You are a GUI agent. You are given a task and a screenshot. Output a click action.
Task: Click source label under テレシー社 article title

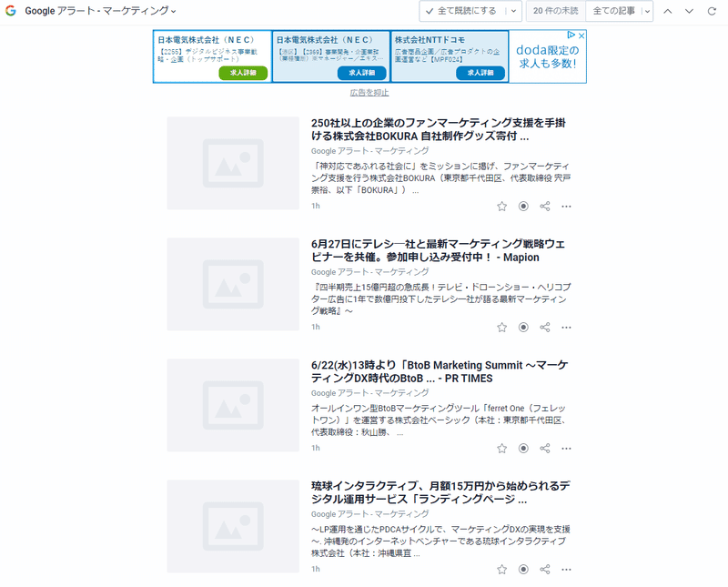pos(370,272)
